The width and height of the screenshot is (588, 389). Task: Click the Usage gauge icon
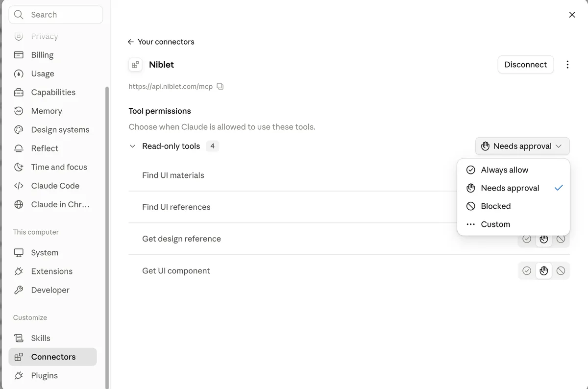pos(19,73)
